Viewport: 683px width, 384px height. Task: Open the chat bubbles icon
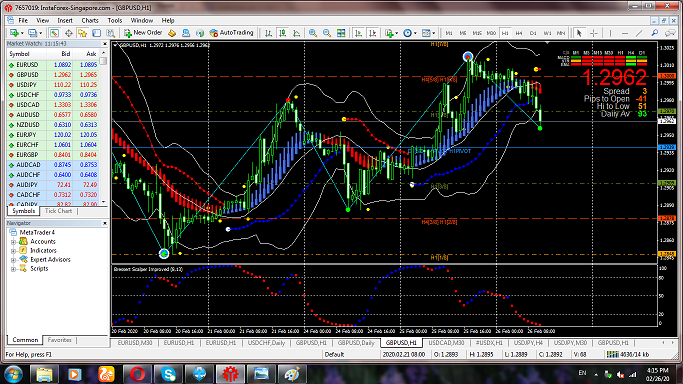[669, 33]
